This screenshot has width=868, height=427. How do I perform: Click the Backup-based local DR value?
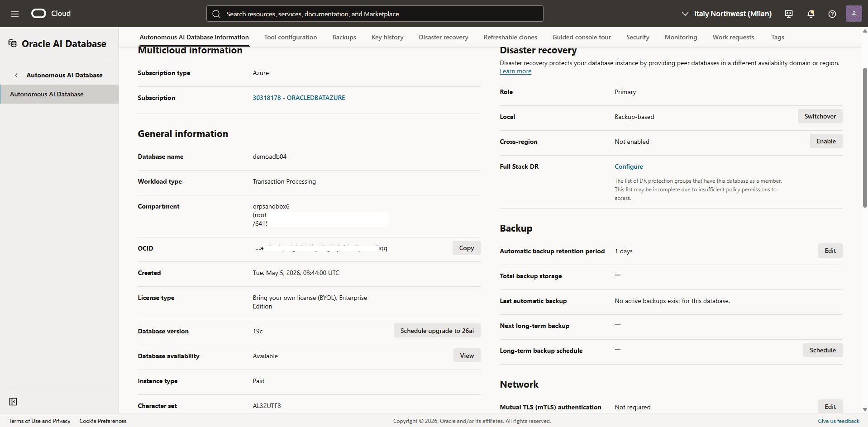click(x=634, y=117)
